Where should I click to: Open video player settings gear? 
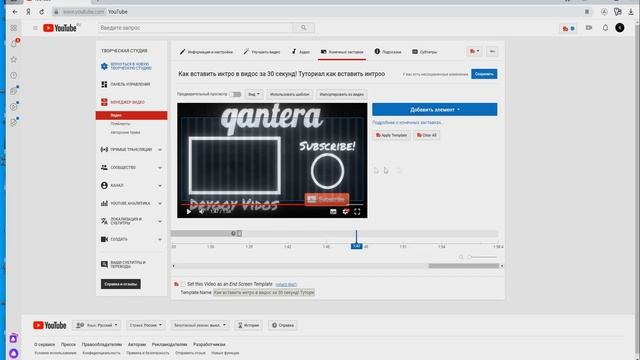coord(345,211)
